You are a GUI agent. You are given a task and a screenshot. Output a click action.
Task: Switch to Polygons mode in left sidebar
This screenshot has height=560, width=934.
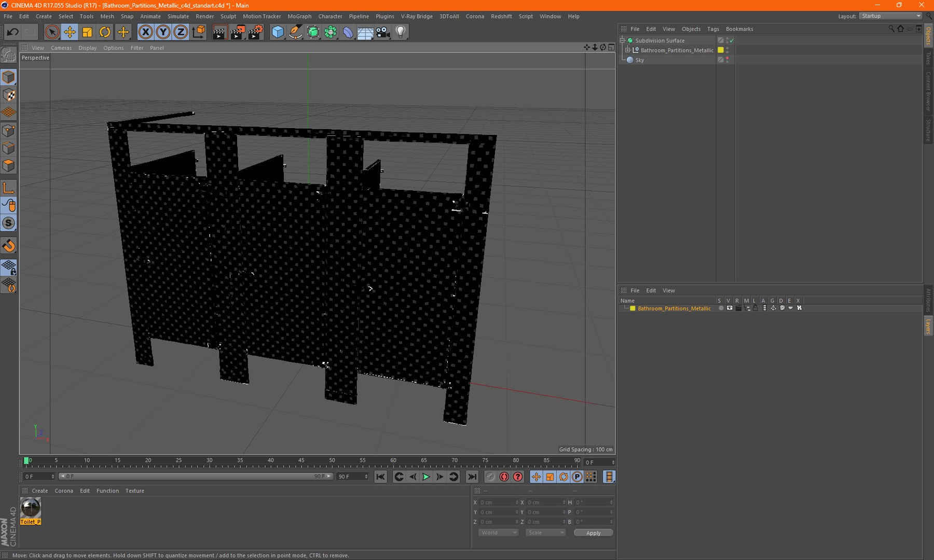click(9, 165)
